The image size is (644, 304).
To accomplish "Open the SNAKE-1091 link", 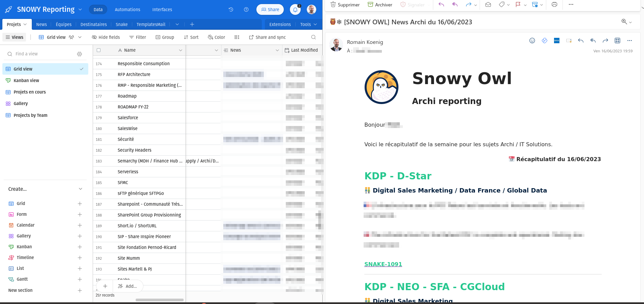I will pos(383,264).
